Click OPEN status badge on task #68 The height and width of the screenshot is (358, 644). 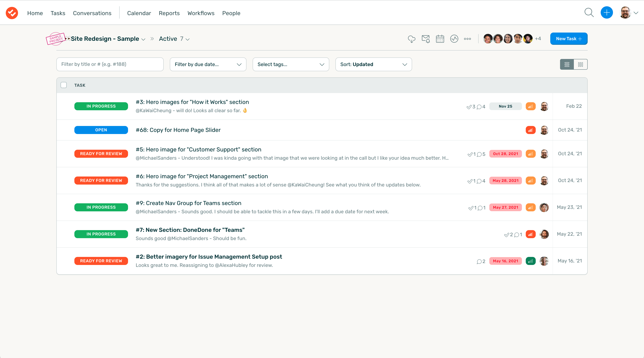coord(101,130)
